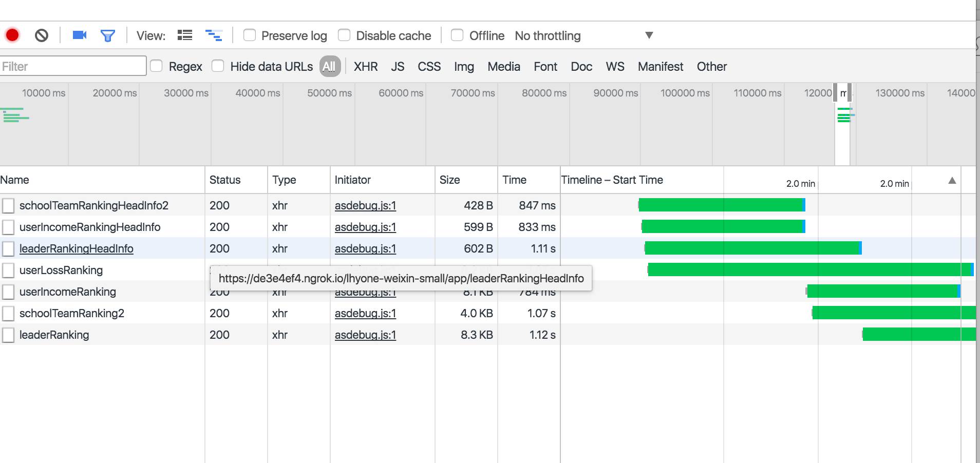This screenshot has height=463, width=980.
Task: Check the Disable cache checkbox
Action: click(344, 35)
